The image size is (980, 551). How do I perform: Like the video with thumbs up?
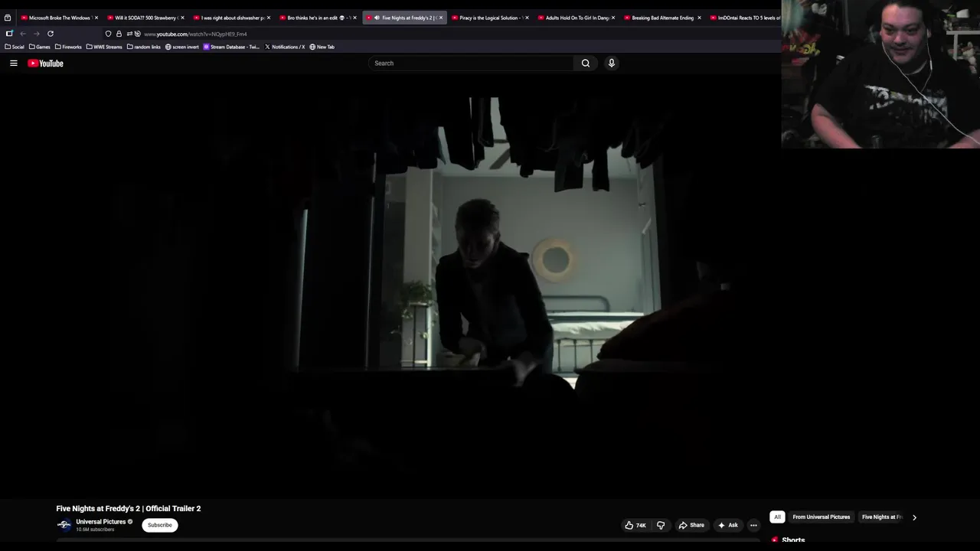[635, 525]
